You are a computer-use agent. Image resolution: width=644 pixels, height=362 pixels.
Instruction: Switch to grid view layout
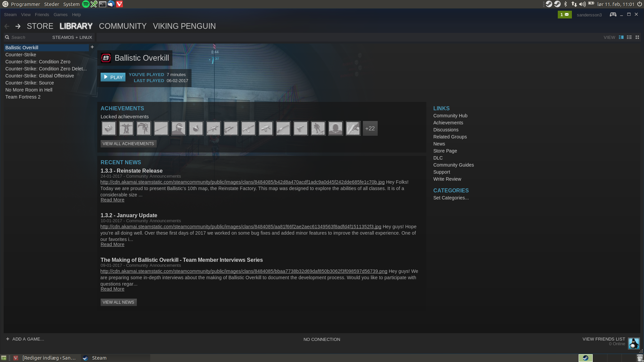point(637,37)
